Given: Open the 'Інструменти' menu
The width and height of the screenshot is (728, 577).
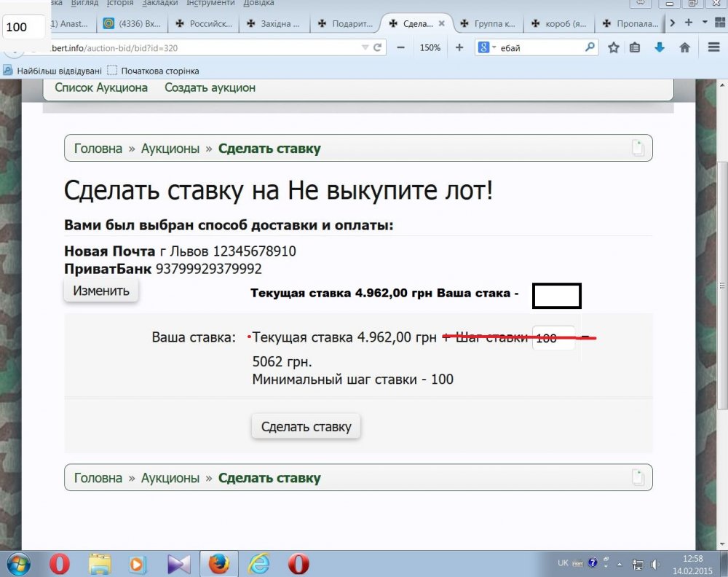Looking at the screenshot, I should 211,4.
